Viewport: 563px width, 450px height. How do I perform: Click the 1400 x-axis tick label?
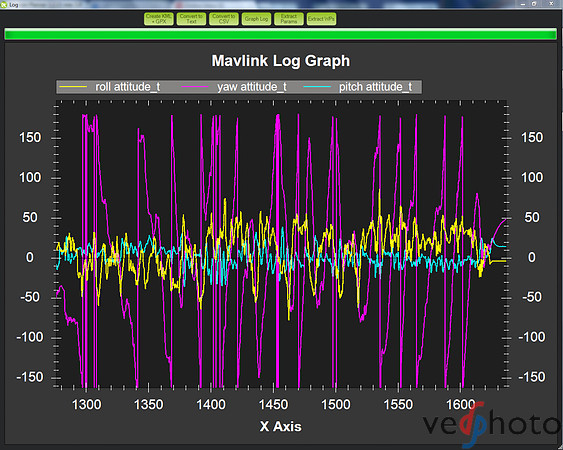click(211, 405)
